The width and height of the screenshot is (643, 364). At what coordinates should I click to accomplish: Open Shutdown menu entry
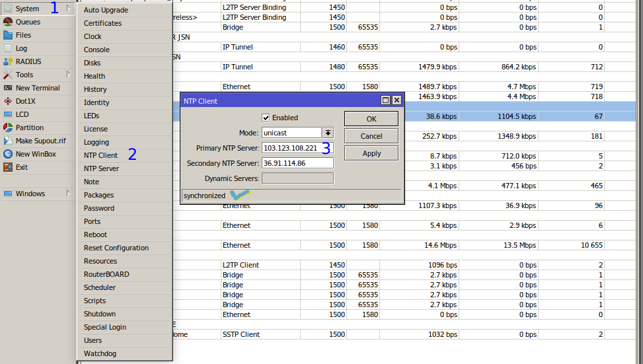125,314
